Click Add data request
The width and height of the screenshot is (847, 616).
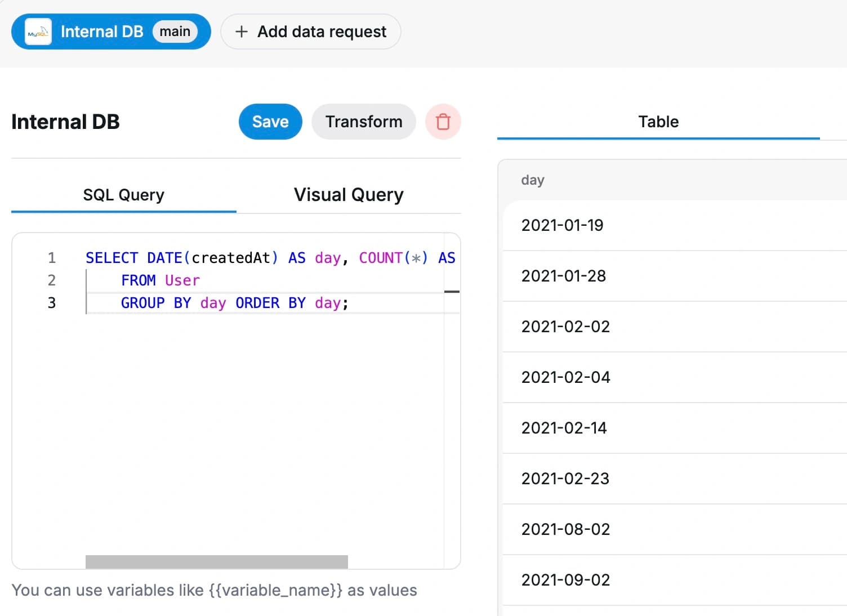click(x=310, y=32)
